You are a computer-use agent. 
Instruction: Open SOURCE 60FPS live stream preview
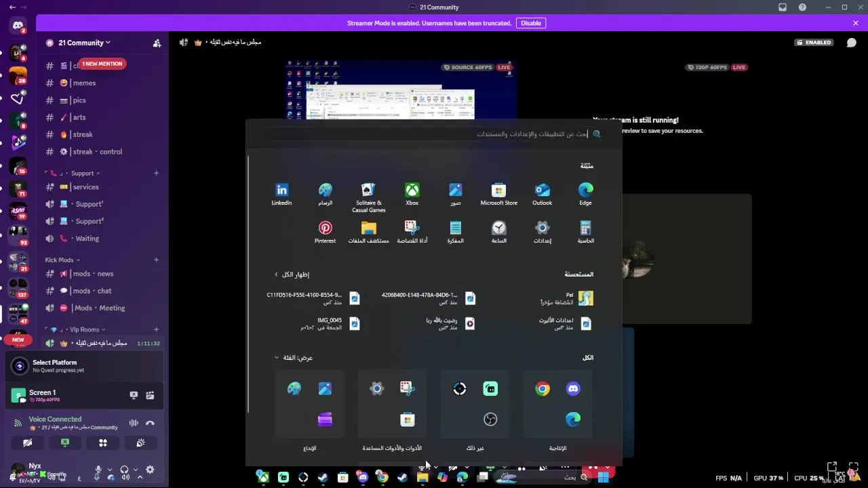401,90
